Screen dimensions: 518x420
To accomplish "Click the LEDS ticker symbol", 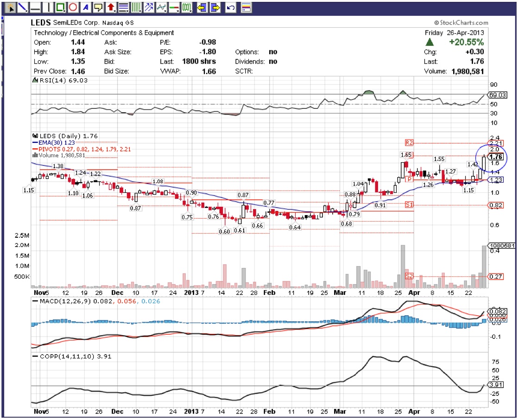I will click(x=41, y=22).
